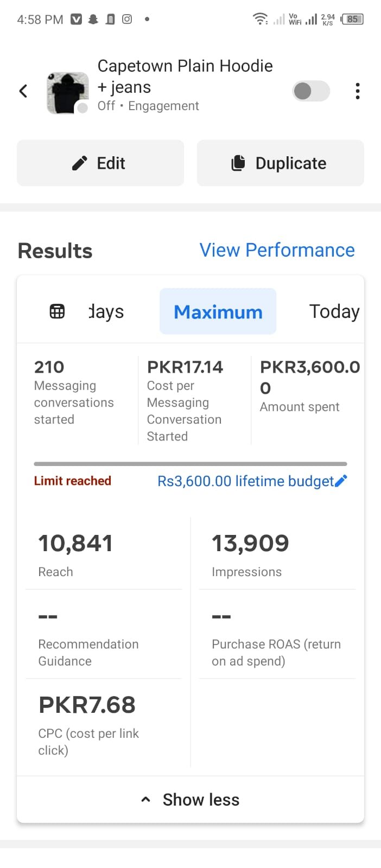This screenshot has height=868, width=381.
Task: Tap the battery indicator icon
Action: pyautogui.click(x=352, y=20)
